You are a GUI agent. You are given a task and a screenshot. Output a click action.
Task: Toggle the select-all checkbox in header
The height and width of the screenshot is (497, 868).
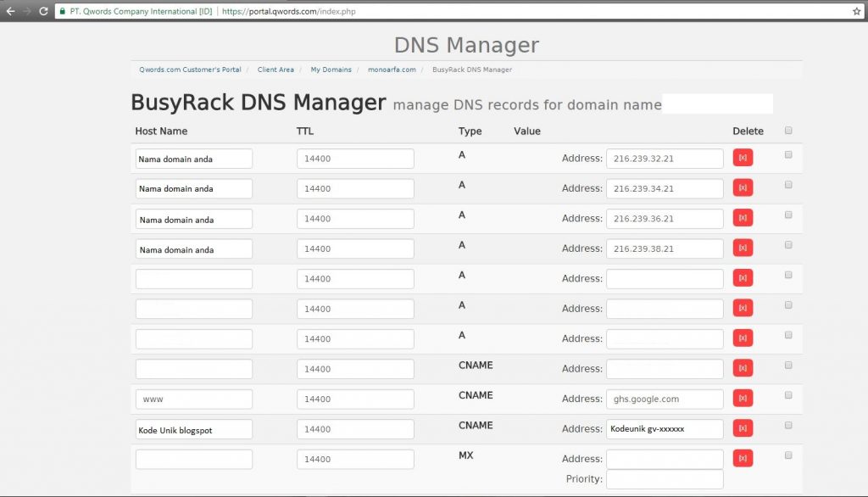[x=788, y=131]
